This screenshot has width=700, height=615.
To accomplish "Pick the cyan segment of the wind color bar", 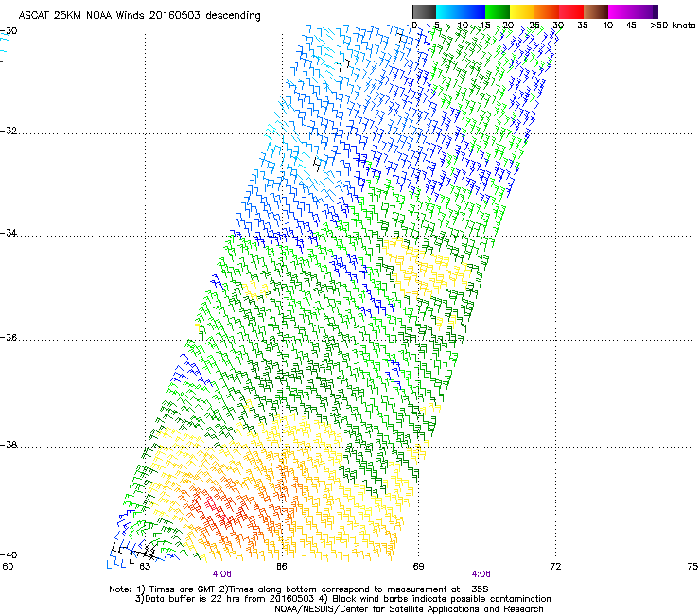I will (x=448, y=11).
